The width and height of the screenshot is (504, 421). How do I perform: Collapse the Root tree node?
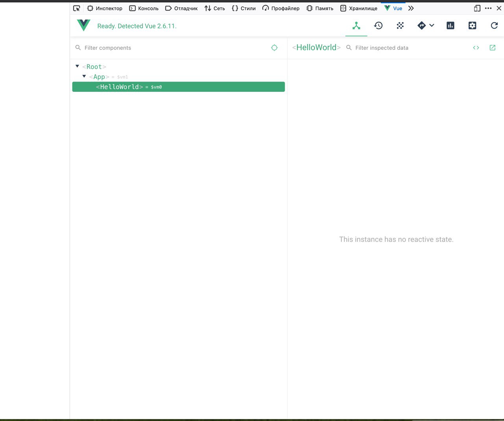(x=77, y=66)
